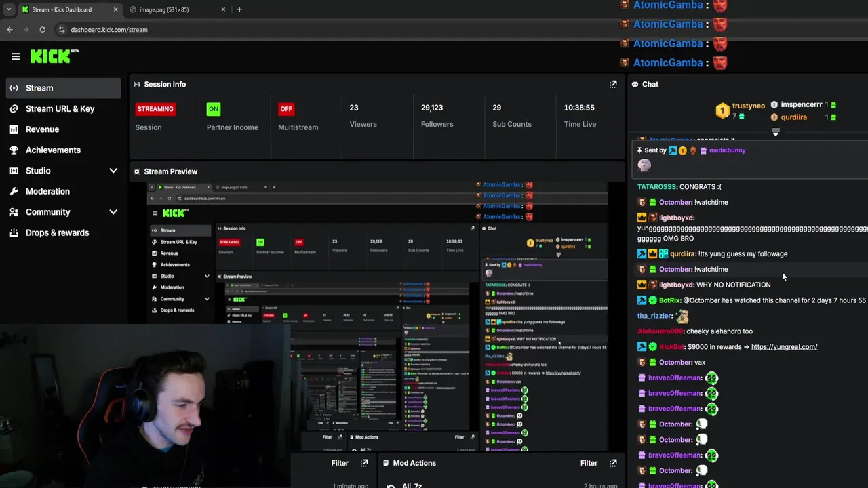The width and height of the screenshot is (868, 488).
Task: Click the KICK logo
Action: point(54,56)
